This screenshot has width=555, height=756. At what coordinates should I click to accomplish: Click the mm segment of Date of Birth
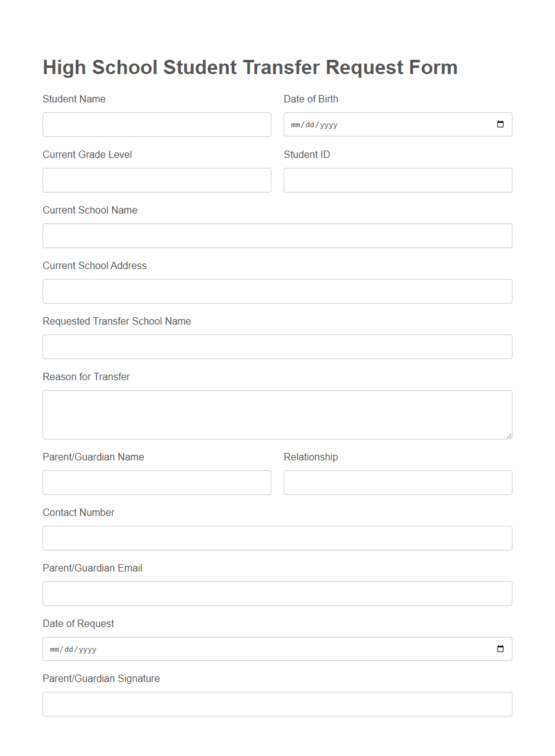297,124
